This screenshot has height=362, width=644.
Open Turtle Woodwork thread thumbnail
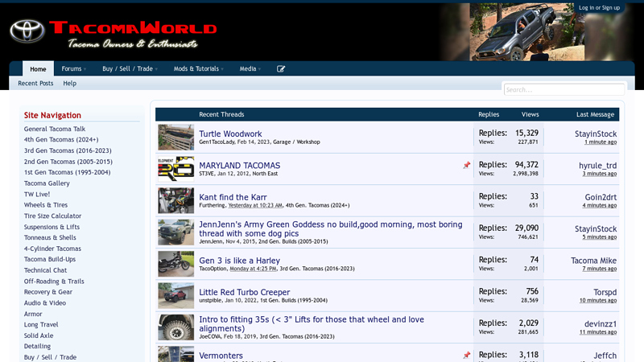pos(175,137)
